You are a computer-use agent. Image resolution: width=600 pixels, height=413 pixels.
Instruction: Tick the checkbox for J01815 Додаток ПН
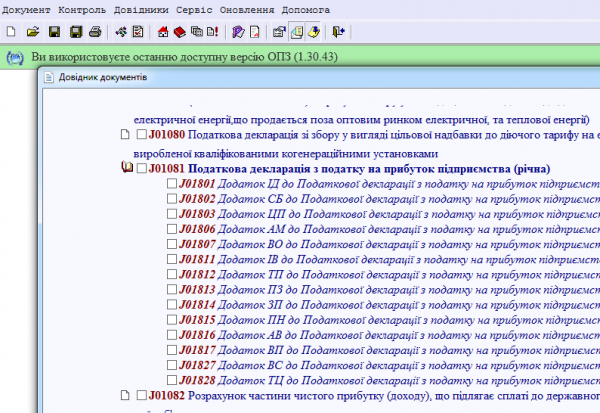[172, 320]
